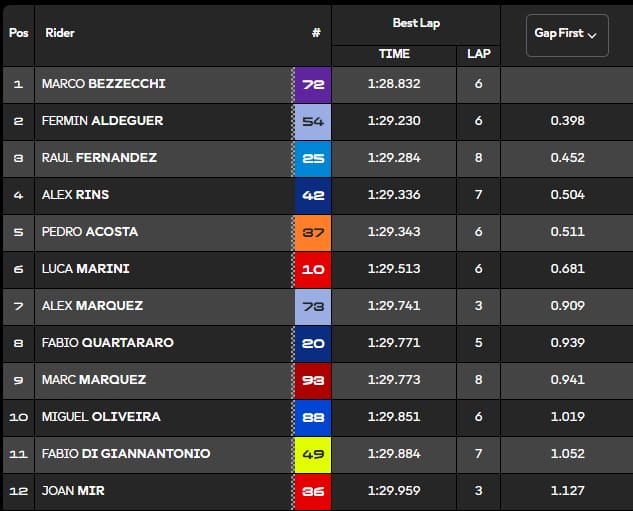The height and width of the screenshot is (511, 633).
Task: Click Alex Rins's number 42 badge
Action: [x=313, y=195]
